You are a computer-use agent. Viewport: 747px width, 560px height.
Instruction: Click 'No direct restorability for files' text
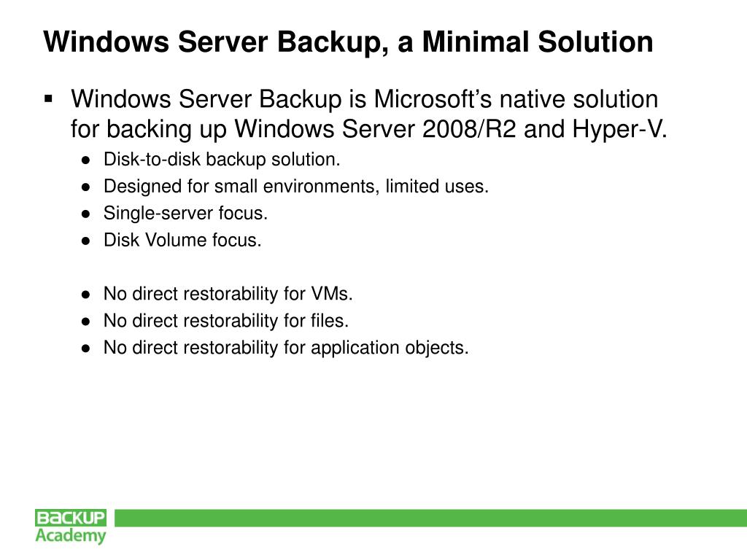pyautogui.click(x=226, y=320)
